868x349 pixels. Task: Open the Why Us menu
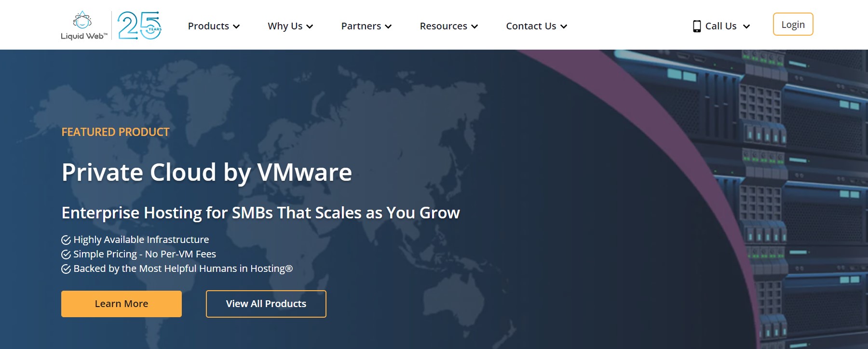[x=285, y=26]
